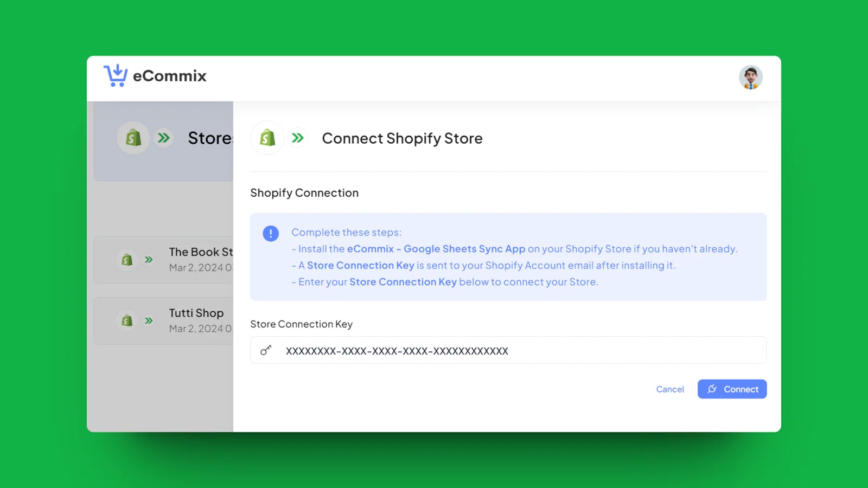The width and height of the screenshot is (868, 488).
Task: Click chevron icon on The Book Store row
Action: pyautogui.click(x=149, y=260)
